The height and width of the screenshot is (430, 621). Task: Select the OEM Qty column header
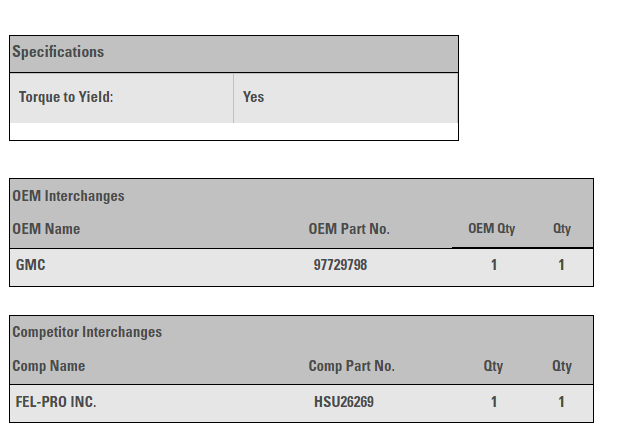click(492, 229)
